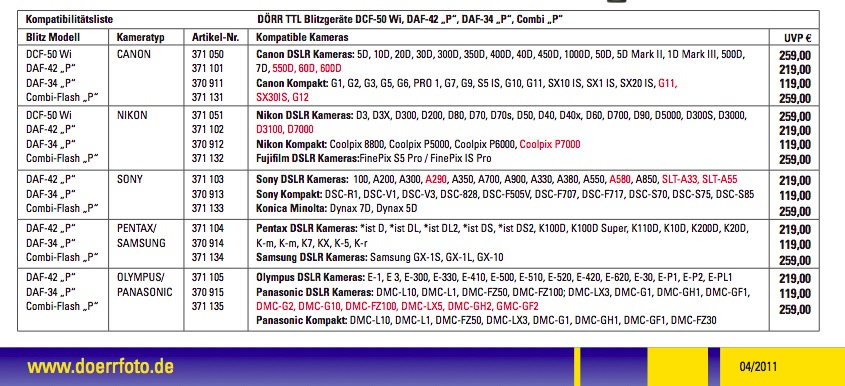This screenshot has width=845, height=386.
Task: Click the DCF-50 Wi model in the Canon row
Action: (x=49, y=54)
